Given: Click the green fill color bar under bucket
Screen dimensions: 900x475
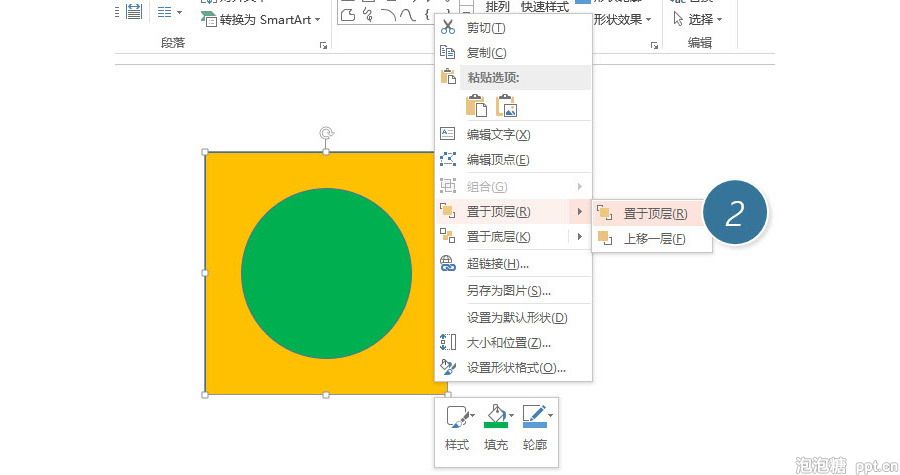Looking at the screenshot, I should point(496,425).
